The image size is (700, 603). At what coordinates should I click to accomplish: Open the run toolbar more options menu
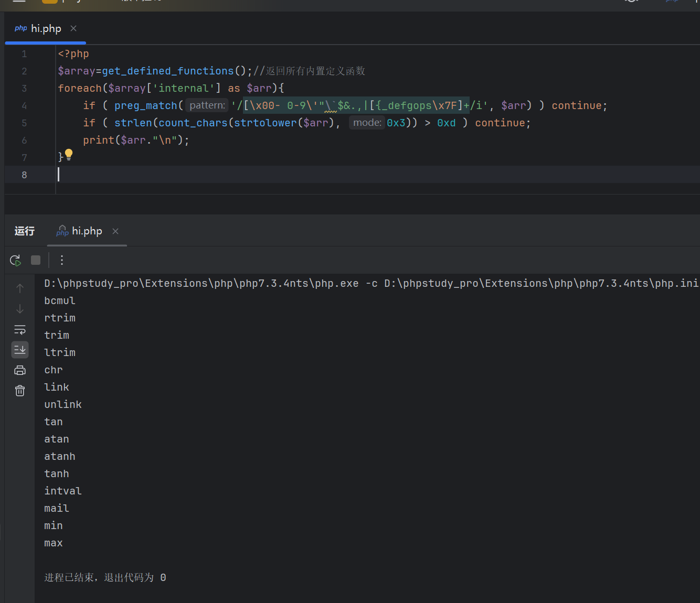[62, 260]
